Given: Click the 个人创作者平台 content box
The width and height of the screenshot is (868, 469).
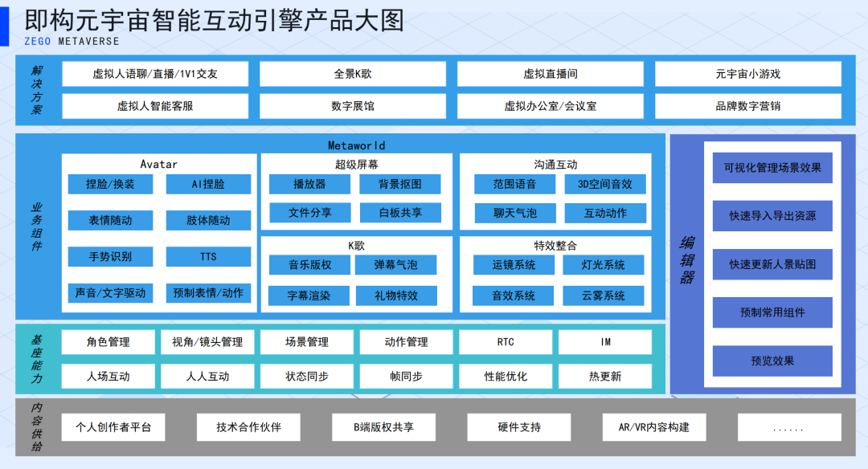Looking at the screenshot, I should point(113,427).
